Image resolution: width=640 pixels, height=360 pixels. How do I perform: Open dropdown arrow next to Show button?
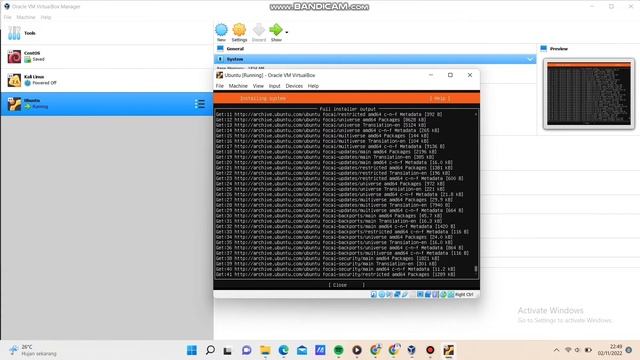(x=287, y=32)
